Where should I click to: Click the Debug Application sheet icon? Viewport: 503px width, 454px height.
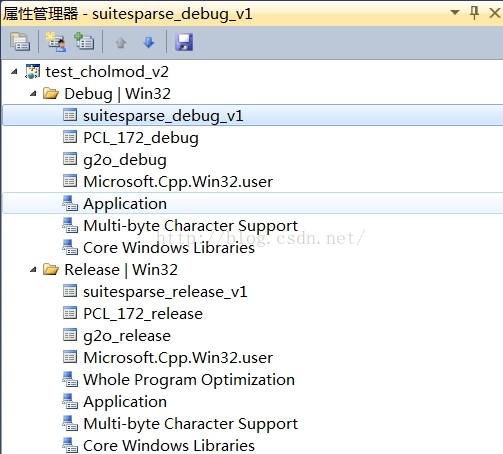[70, 203]
